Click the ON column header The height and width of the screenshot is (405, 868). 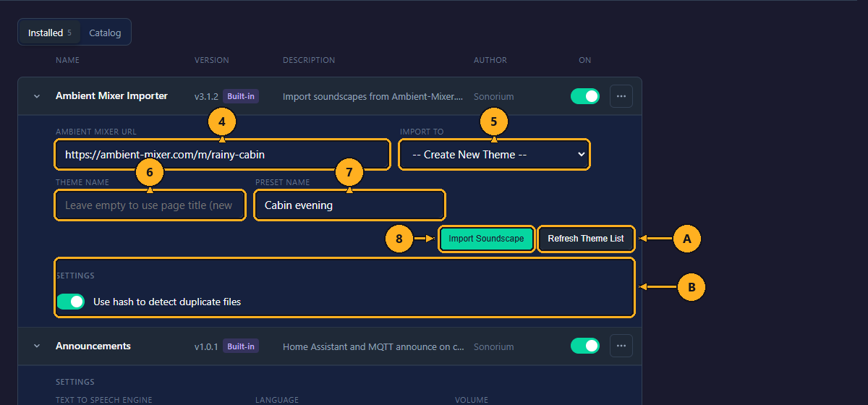pos(585,60)
